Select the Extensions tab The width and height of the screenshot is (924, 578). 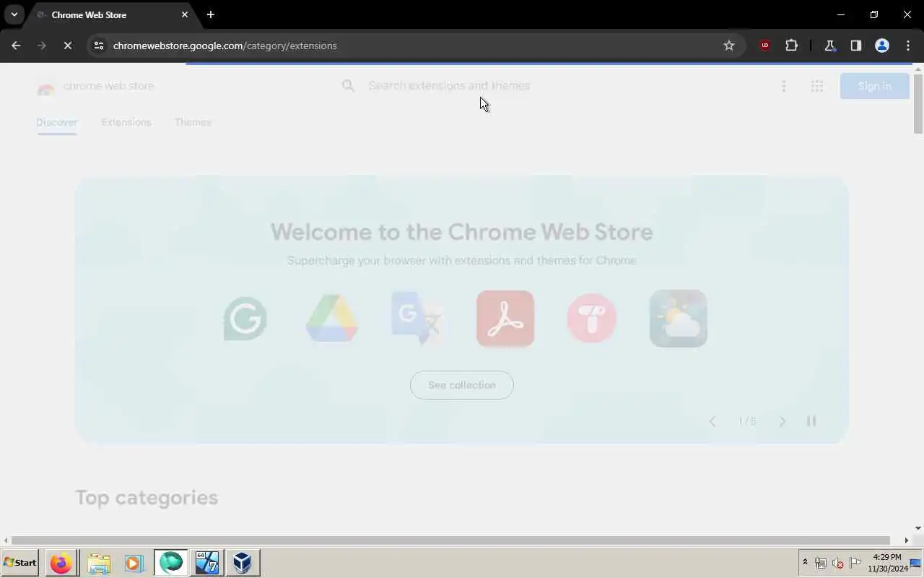pos(126,122)
